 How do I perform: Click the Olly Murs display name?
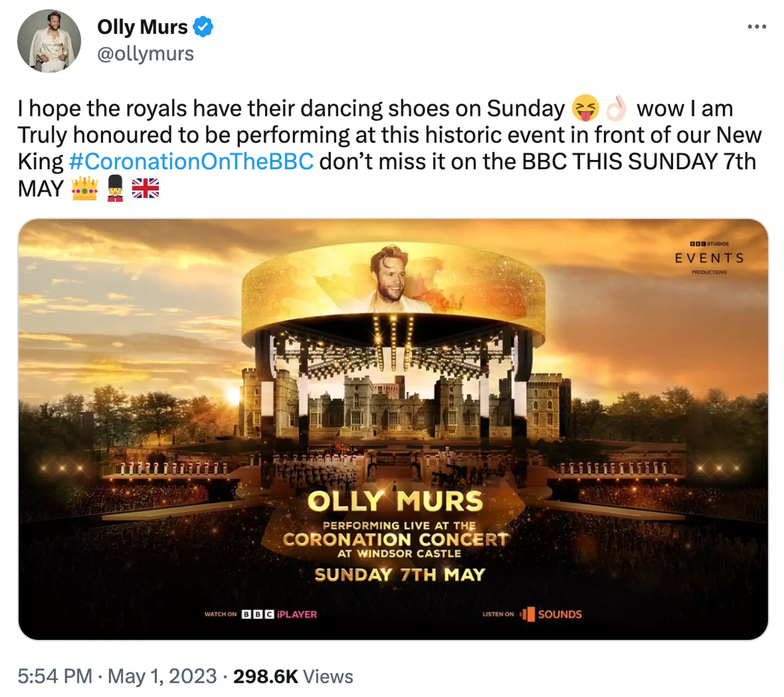click(142, 27)
